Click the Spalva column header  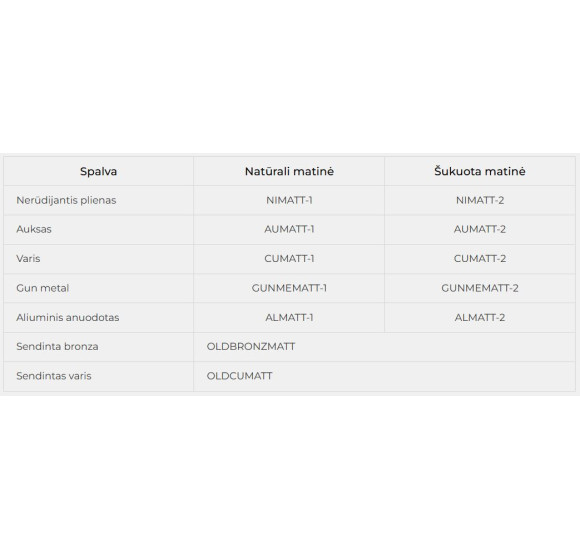[98, 171]
